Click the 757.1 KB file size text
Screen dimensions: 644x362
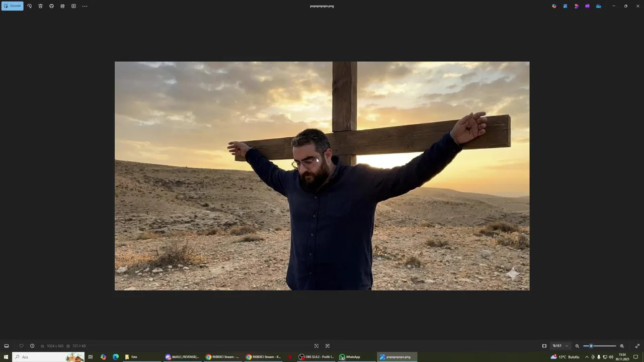(79, 346)
